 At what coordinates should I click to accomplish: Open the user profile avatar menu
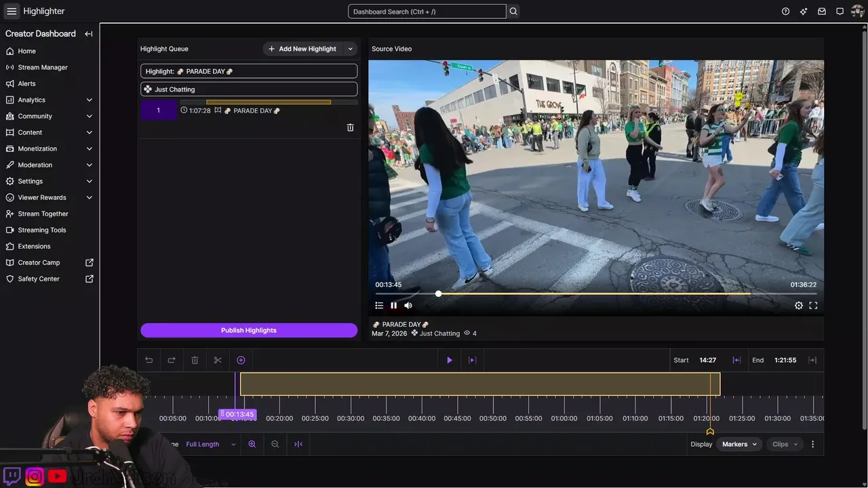[x=858, y=12]
